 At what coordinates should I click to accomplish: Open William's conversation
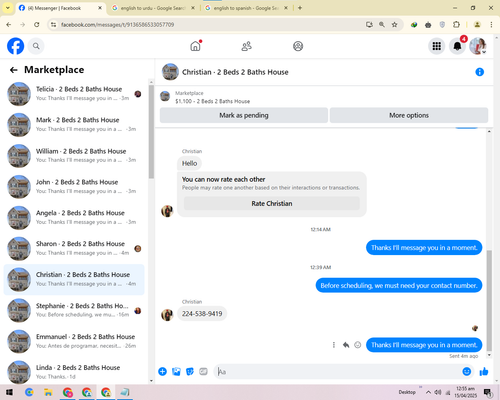[74, 156]
